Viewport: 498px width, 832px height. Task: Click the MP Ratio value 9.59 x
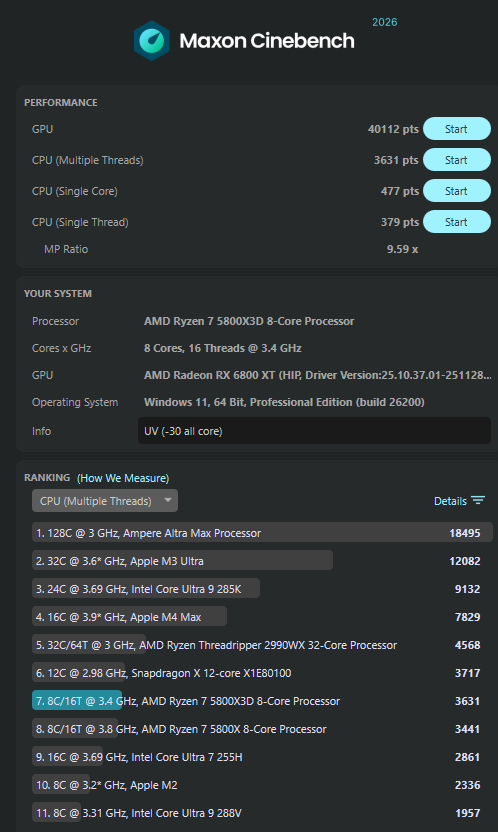click(x=403, y=249)
